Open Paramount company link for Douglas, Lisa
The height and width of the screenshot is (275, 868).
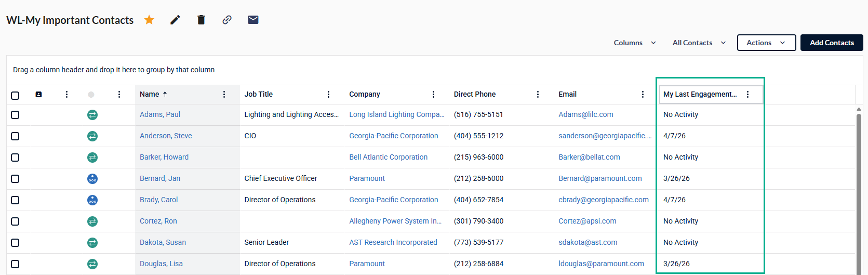coord(367,264)
